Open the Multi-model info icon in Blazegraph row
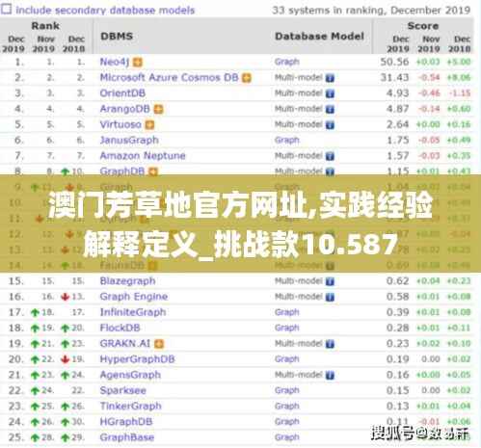481x448 pixels. click(x=330, y=281)
